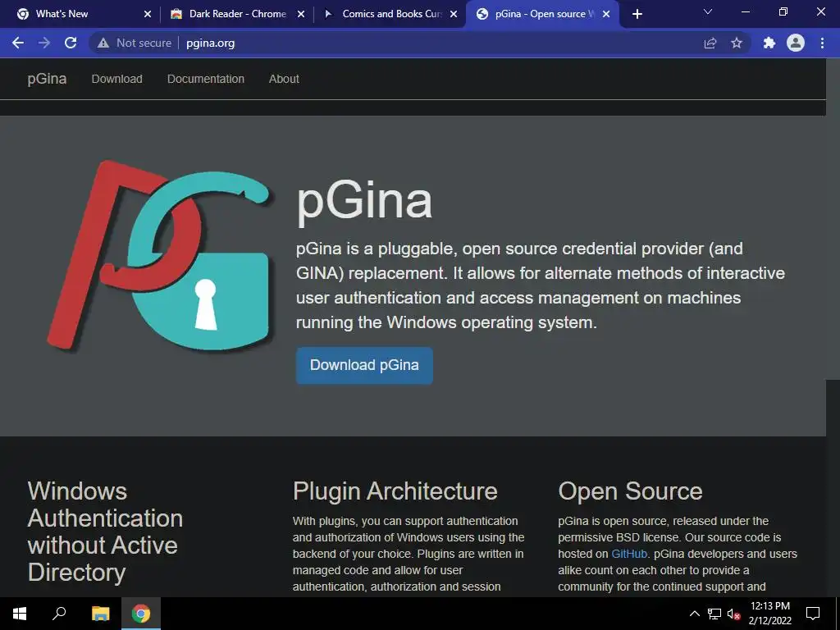Viewport: 840px width, 630px height.
Task: Open Chrome's three-dot menu
Action: pyautogui.click(x=822, y=43)
